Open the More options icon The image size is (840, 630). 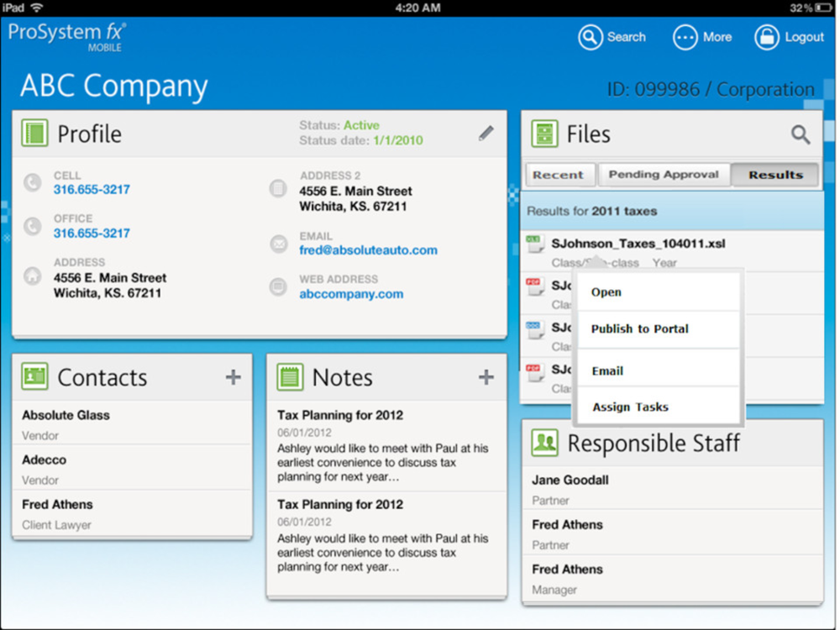click(685, 37)
